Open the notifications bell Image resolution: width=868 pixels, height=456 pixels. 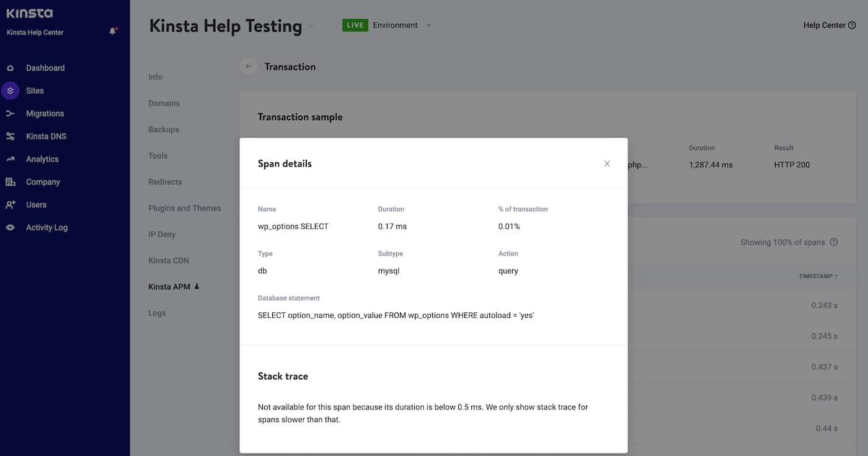click(x=113, y=31)
